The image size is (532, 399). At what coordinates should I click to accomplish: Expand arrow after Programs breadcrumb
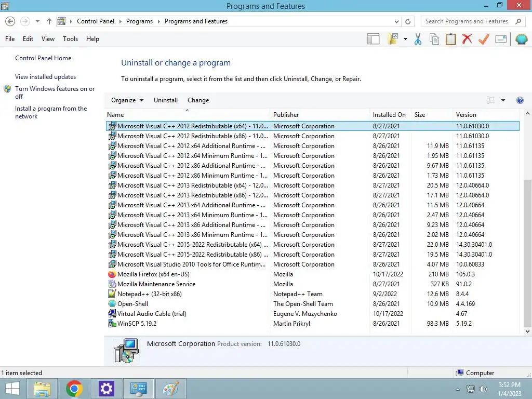pos(158,21)
